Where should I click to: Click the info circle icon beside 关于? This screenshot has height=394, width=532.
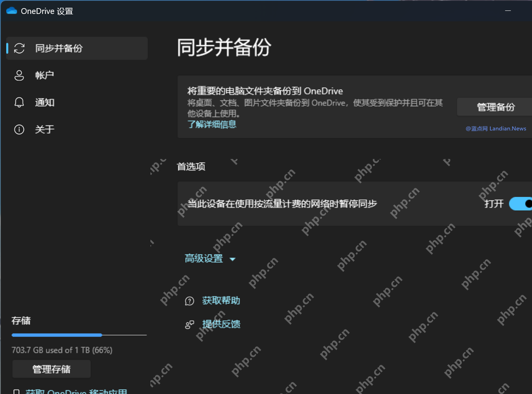[19, 129]
